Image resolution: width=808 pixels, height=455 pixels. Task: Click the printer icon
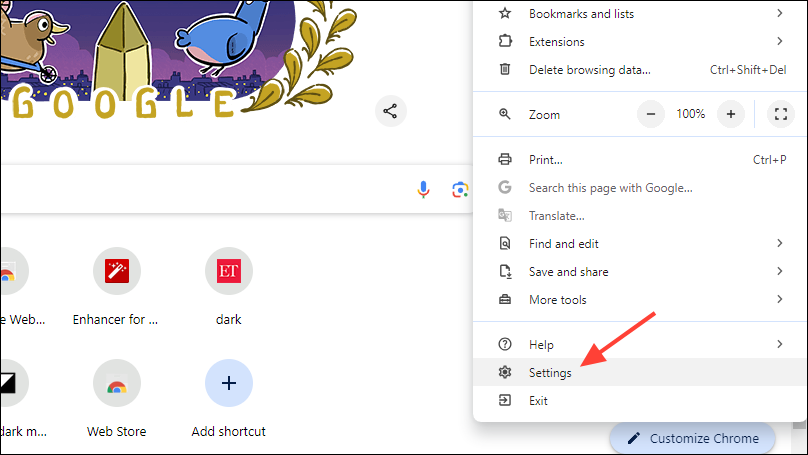(x=505, y=159)
